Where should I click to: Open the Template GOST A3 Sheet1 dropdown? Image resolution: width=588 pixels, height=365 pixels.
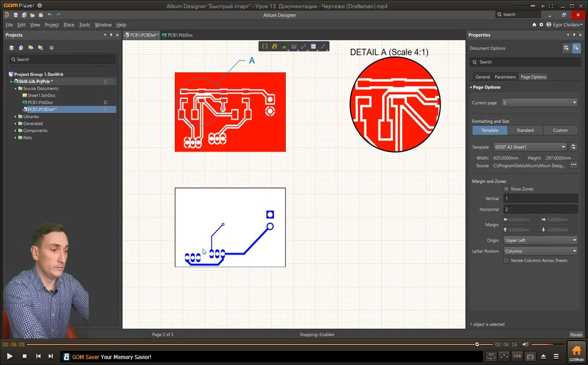pos(530,147)
